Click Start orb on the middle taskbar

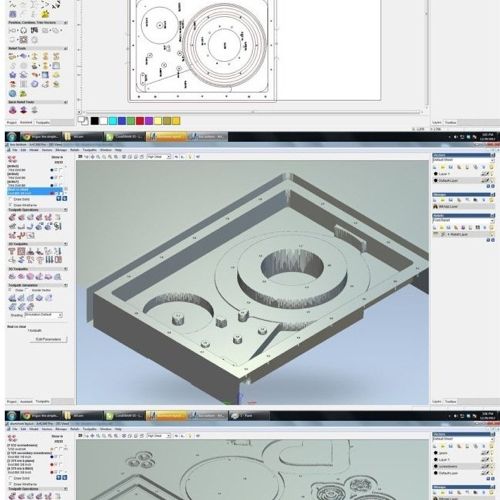[12, 137]
